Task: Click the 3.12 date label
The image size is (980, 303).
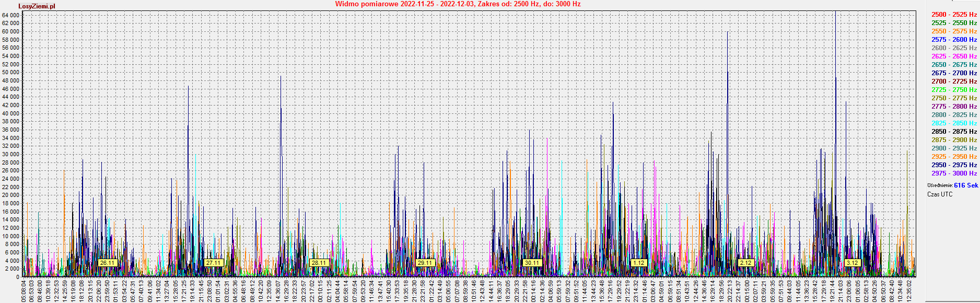Action: click(x=852, y=263)
